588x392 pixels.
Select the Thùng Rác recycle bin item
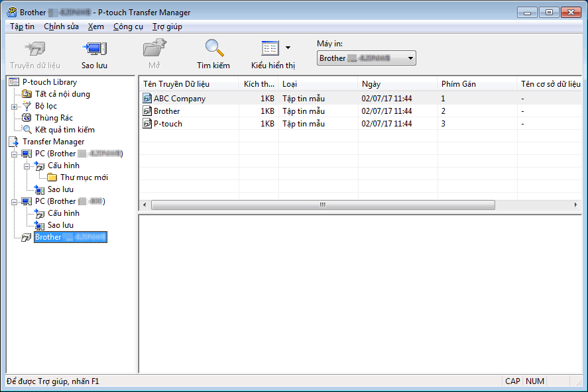(x=54, y=118)
